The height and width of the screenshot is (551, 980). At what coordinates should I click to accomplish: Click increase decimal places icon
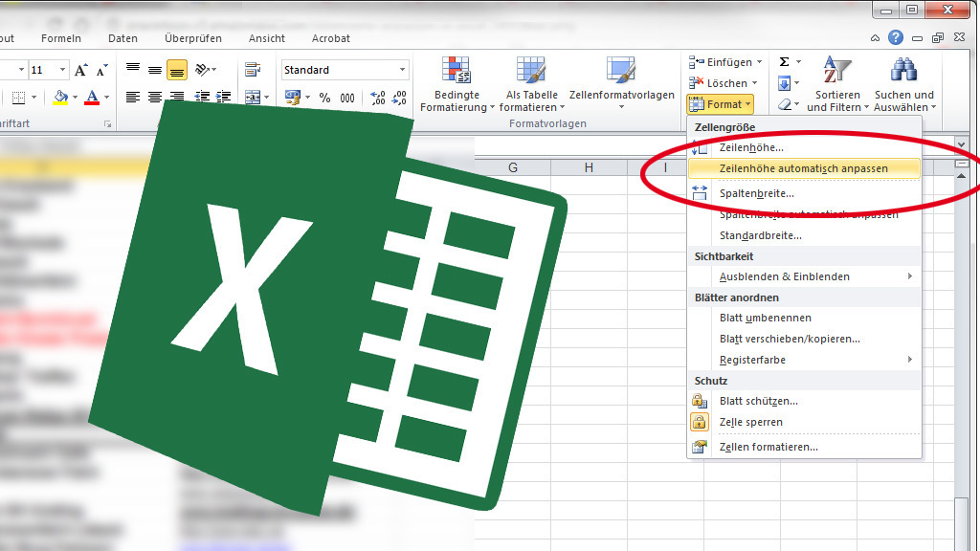(377, 98)
